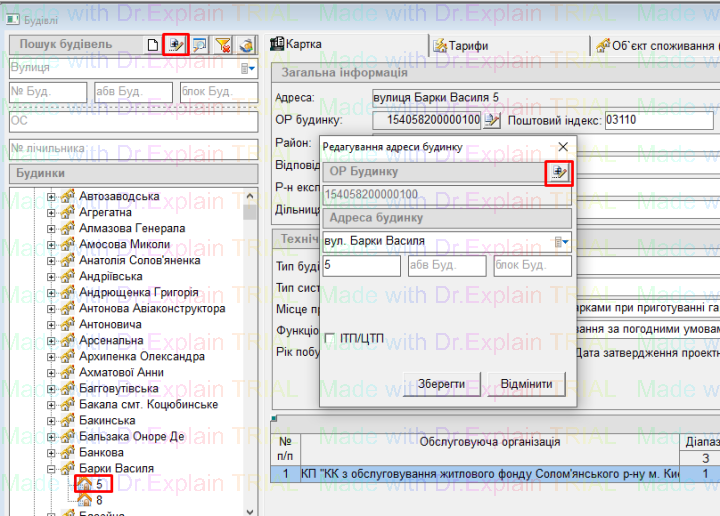
Task: Click the edit icon beside ОР будинку field
Action: (491, 120)
